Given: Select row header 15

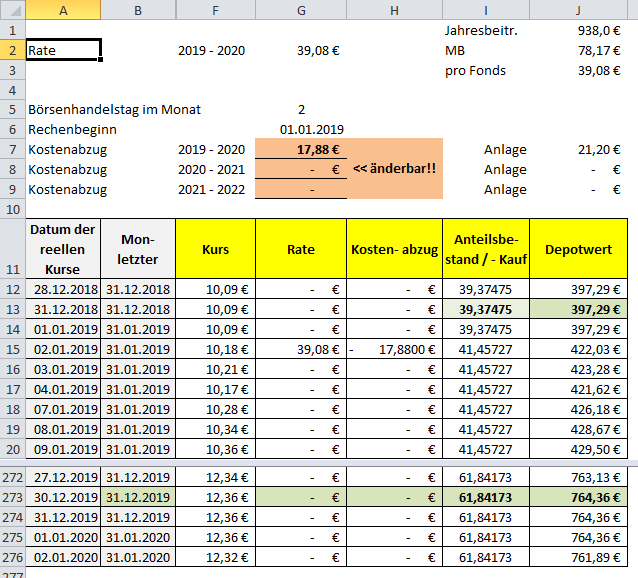Looking at the screenshot, I should click(12, 349).
